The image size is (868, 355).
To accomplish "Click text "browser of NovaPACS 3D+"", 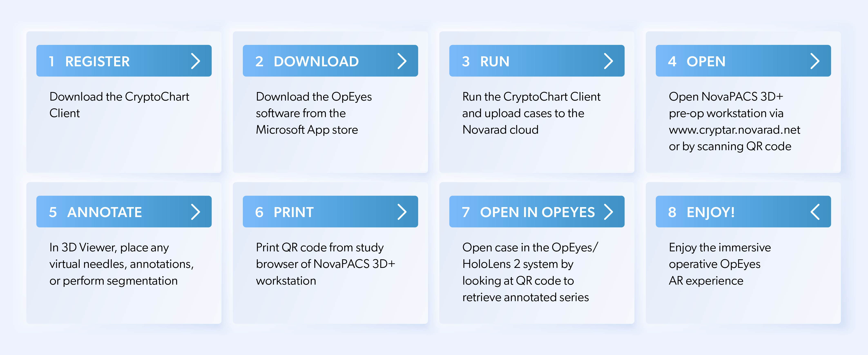I will click(x=326, y=264).
